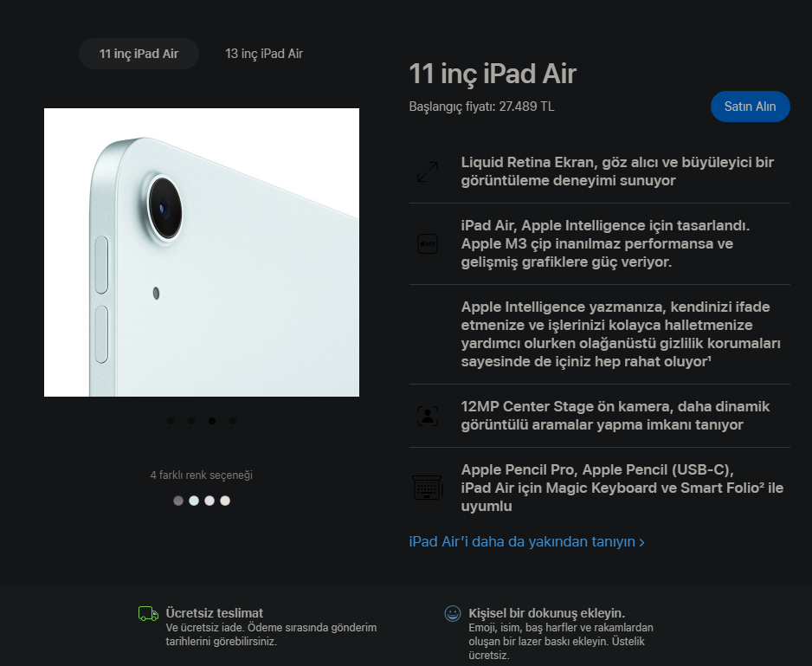The height and width of the screenshot is (666, 812).
Task: Click the Magic Keyboard icon
Action: [x=428, y=488]
